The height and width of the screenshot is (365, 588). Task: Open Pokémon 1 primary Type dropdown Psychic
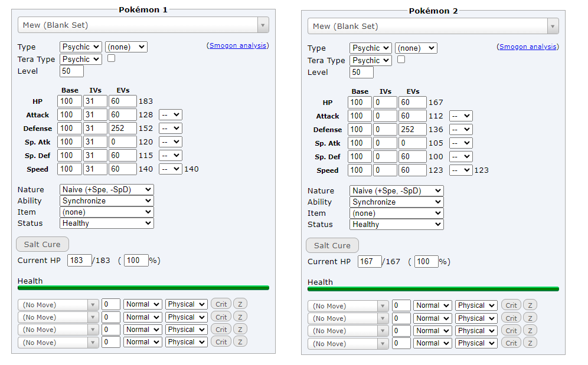[x=81, y=47]
